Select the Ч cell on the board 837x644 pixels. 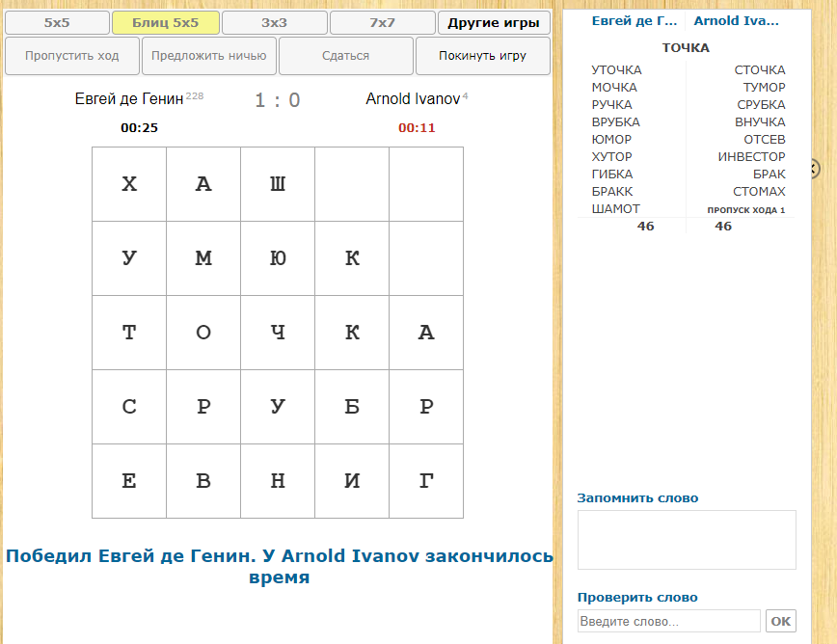(x=278, y=333)
